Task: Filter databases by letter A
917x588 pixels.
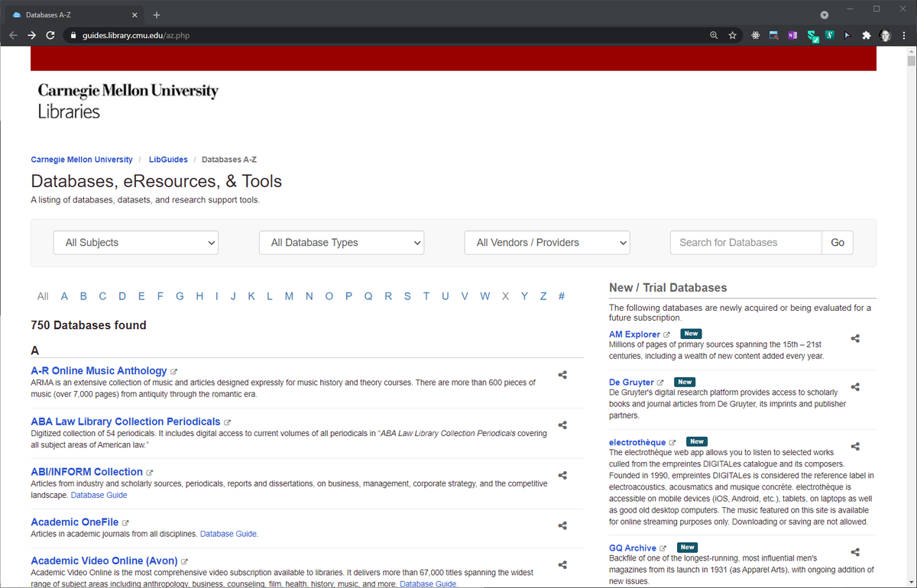Action: [x=64, y=296]
